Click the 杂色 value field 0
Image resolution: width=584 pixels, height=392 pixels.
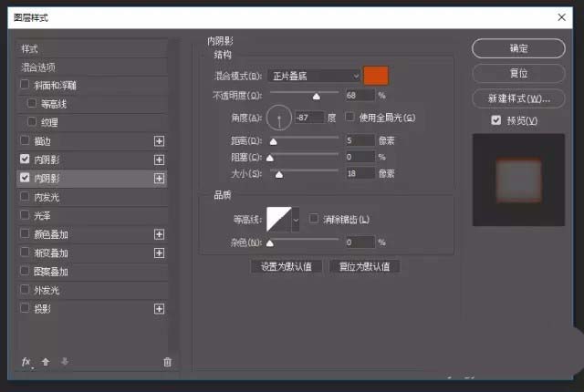point(360,242)
